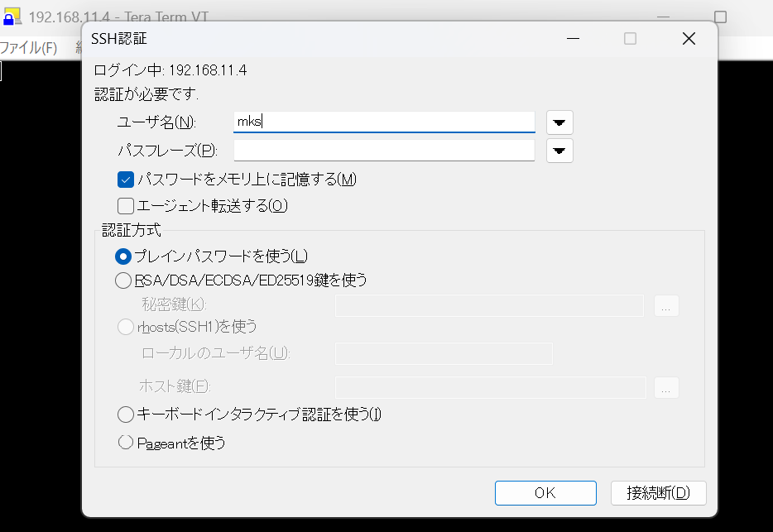Expand the パスフレーズ dropdown arrow
Screen dimensions: 773x532
(560, 151)
